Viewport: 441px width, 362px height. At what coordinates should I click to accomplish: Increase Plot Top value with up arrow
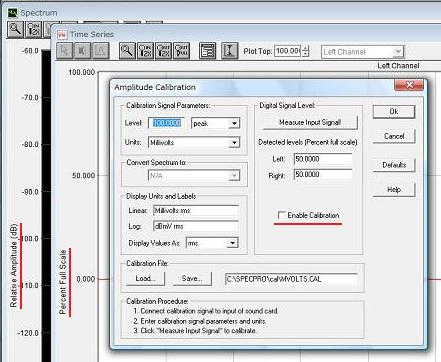[305, 48]
